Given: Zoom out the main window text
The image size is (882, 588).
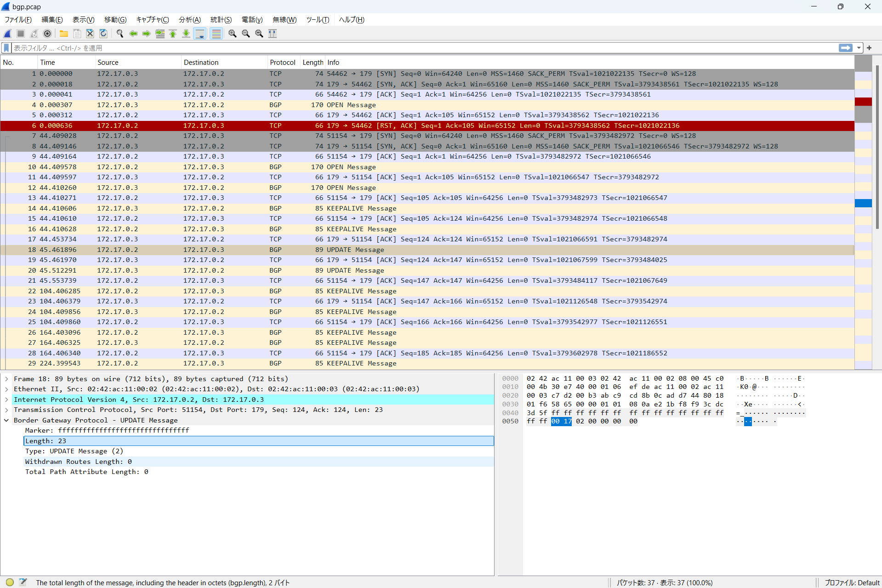Looking at the screenshot, I should 246,34.
